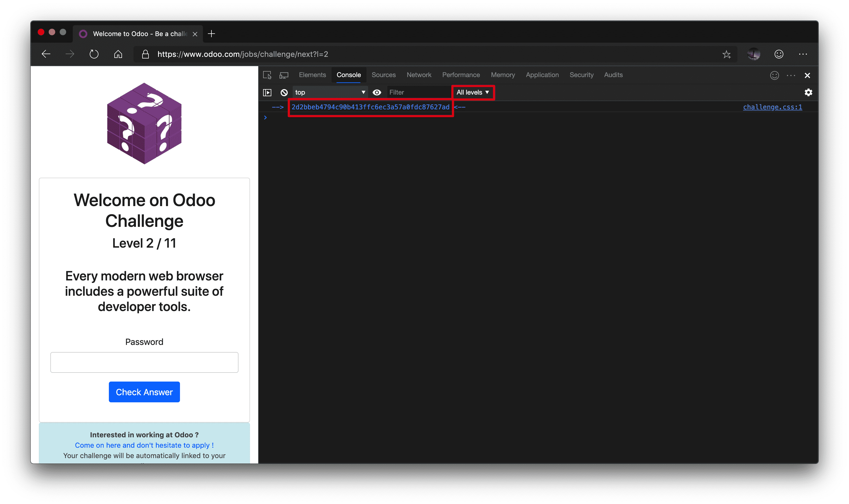849x504 pixels.
Task: Click the Odoo tab favicon
Action: coord(83,34)
